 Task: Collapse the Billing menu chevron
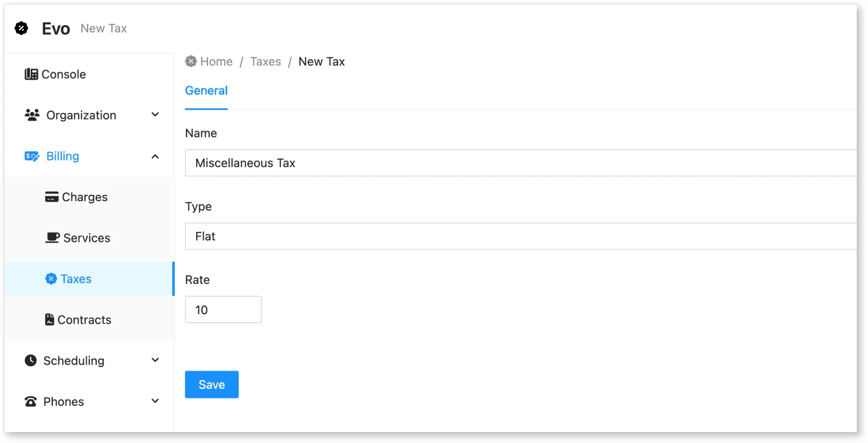155,156
